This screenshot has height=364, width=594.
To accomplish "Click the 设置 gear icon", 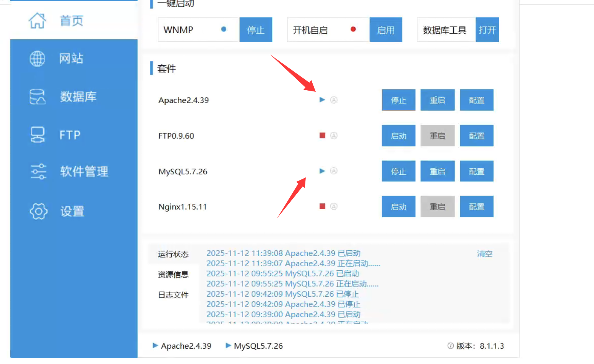I will 38,211.
